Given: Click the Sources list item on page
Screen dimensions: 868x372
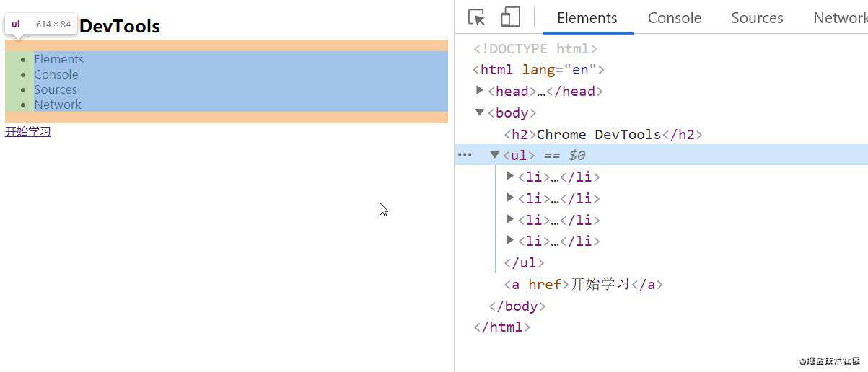Looking at the screenshot, I should (56, 89).
